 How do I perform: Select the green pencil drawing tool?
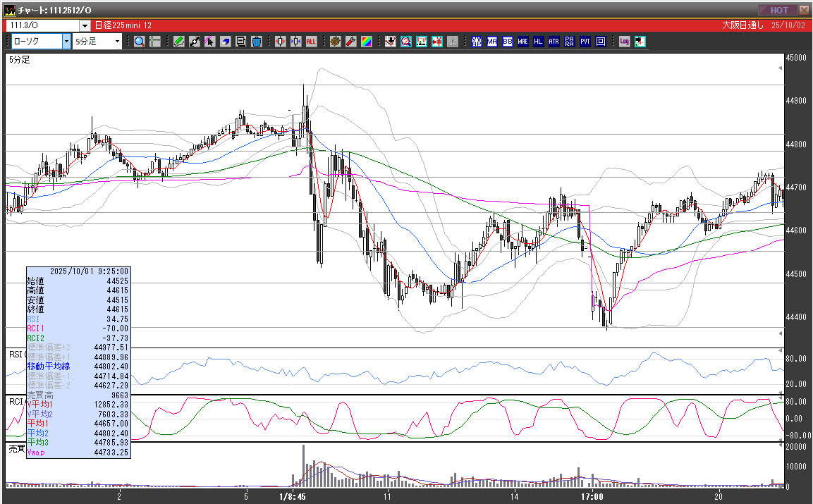pos(179,42)
